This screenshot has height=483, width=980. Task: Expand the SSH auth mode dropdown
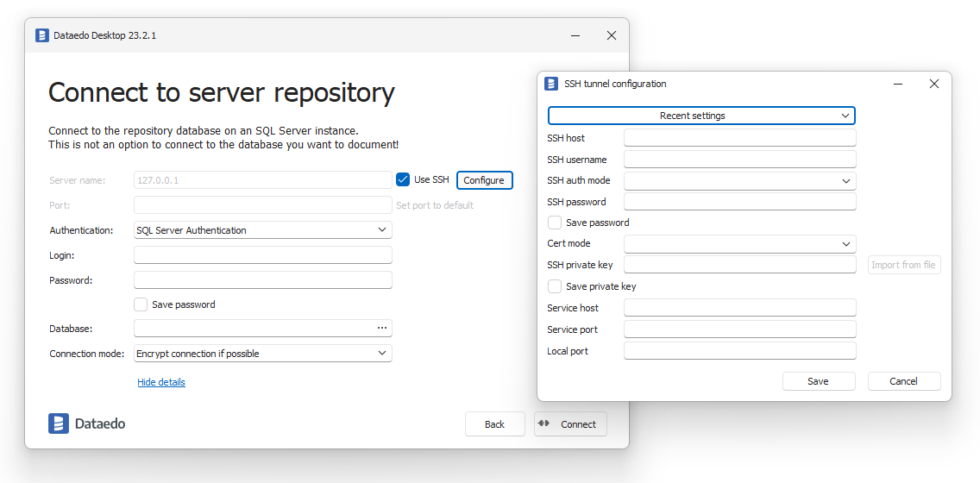[740, 180]
